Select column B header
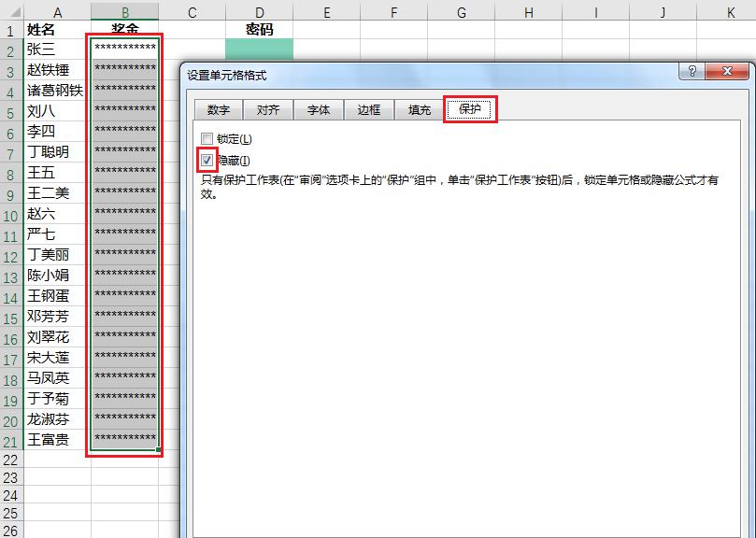 click(125, 12)
